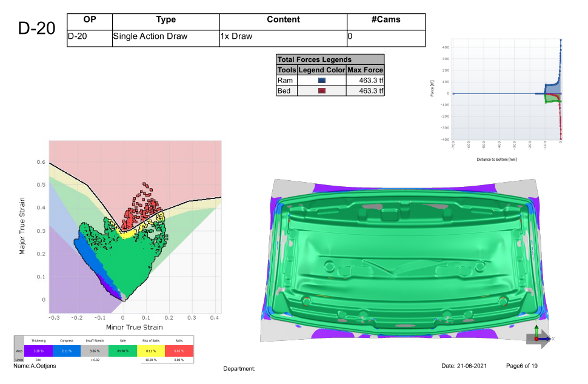Click the 'Thickening' legend label
This screenshot has width=588, height=384.
[38, 341]
